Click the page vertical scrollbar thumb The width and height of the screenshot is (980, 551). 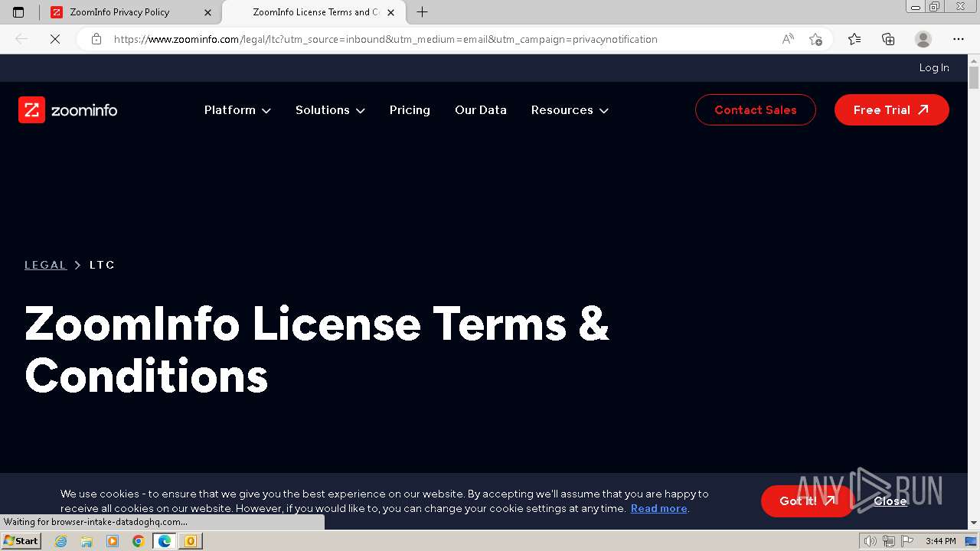[974, 78]
